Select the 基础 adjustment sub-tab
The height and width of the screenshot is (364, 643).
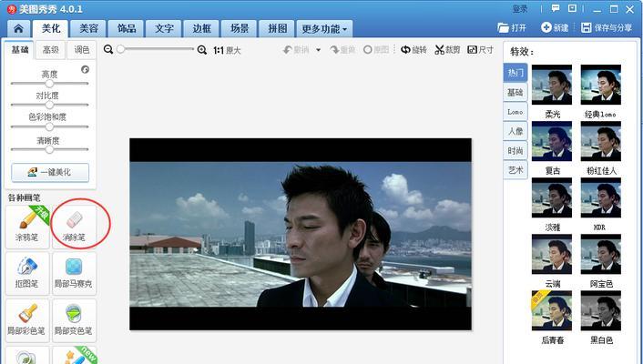[x=20, y=50]
